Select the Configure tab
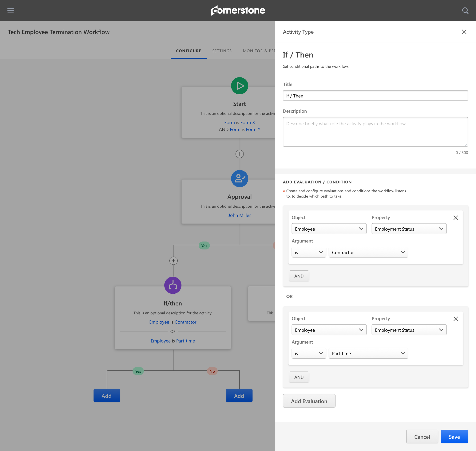This screenshot has height=451, width=476. coord(188,51)
